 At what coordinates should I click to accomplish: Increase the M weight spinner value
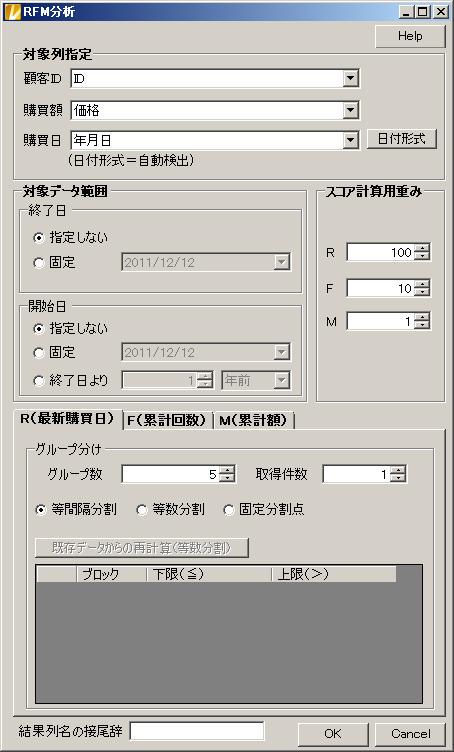point(422,317)
